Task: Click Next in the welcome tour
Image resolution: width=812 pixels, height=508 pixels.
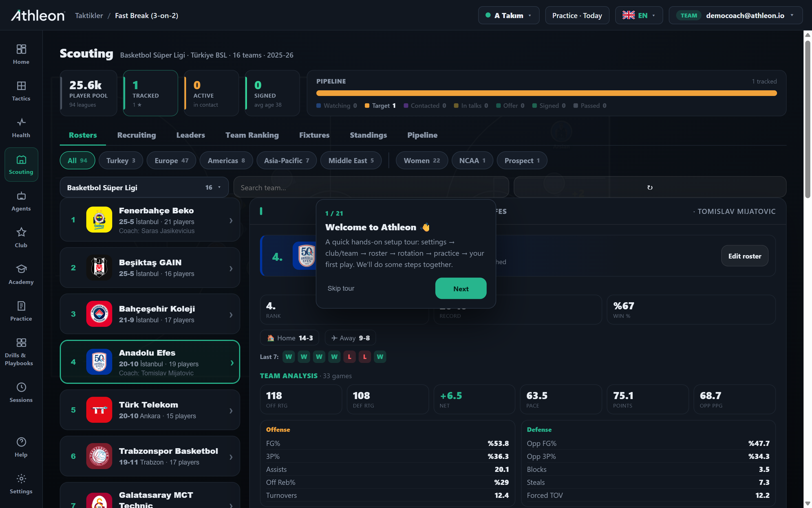Action: [461, 289]
